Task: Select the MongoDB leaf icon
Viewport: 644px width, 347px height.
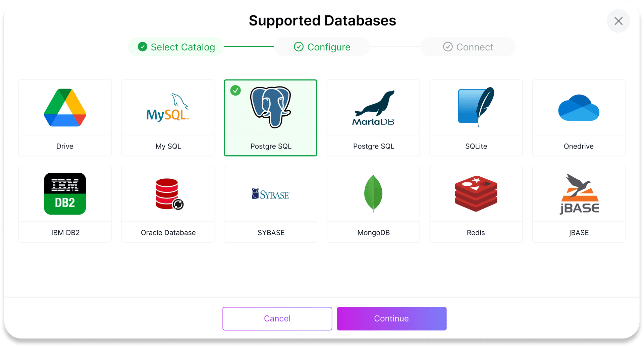Action: click(373, 193)
